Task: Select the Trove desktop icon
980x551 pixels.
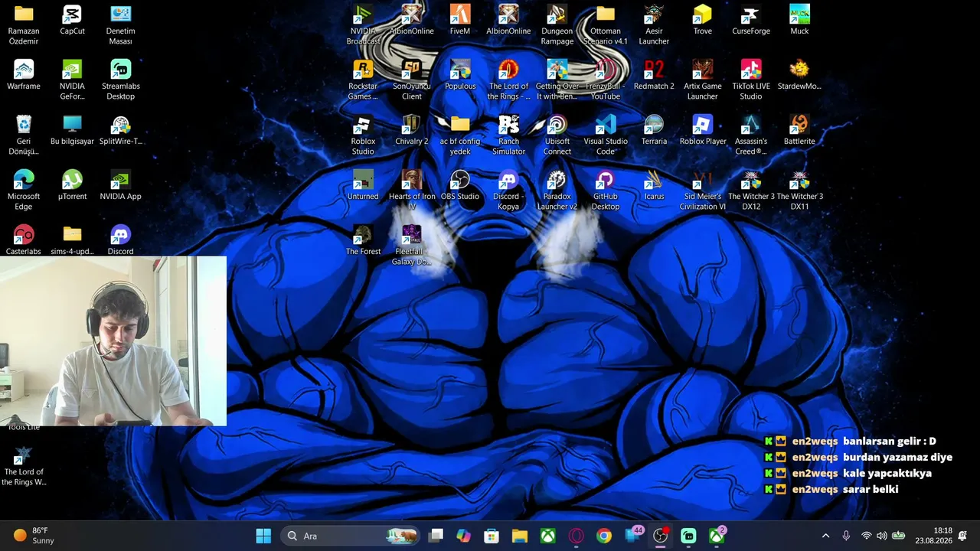Action: (x=703, y=21)
